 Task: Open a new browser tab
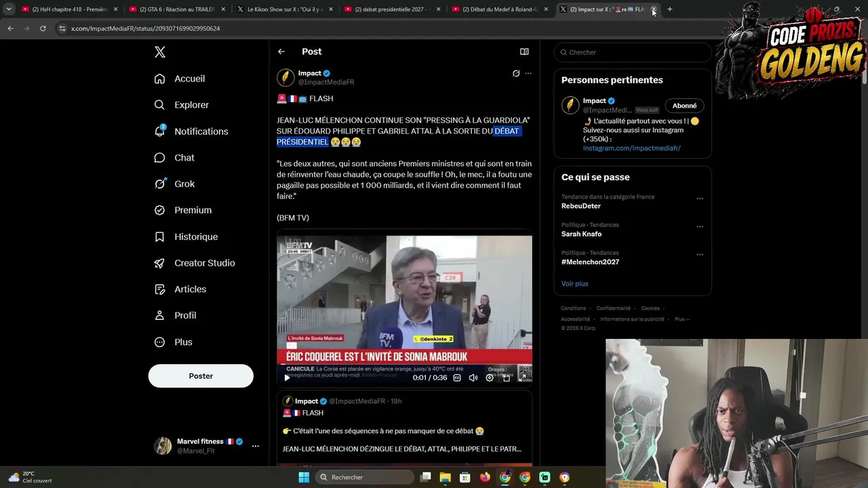coord(670,9)
